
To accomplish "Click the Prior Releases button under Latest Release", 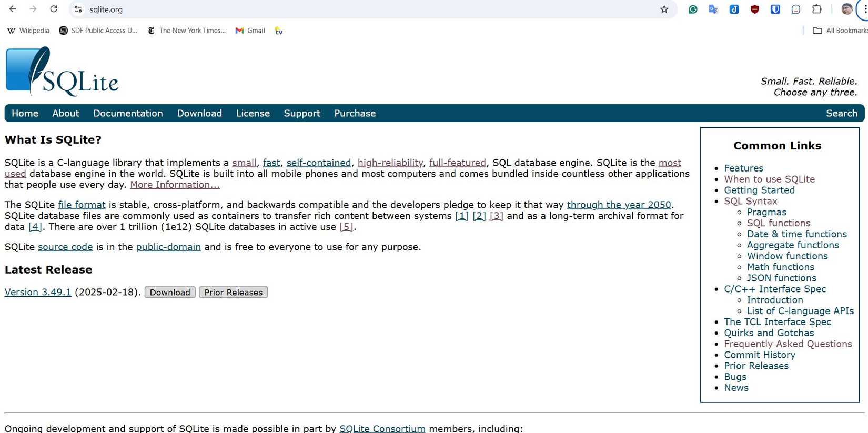I will [x=234, y=293].
